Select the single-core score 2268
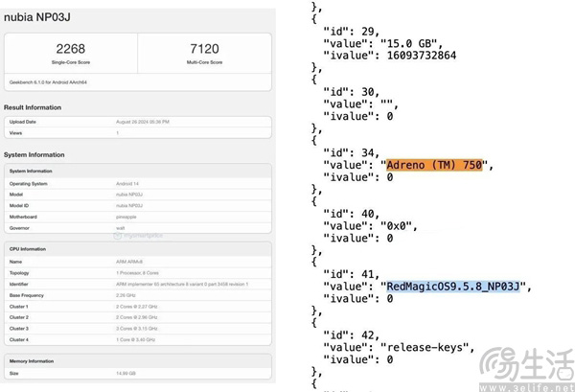Viewport: 575px width, 392px height. pyautogui.click(x=70, y=49)
